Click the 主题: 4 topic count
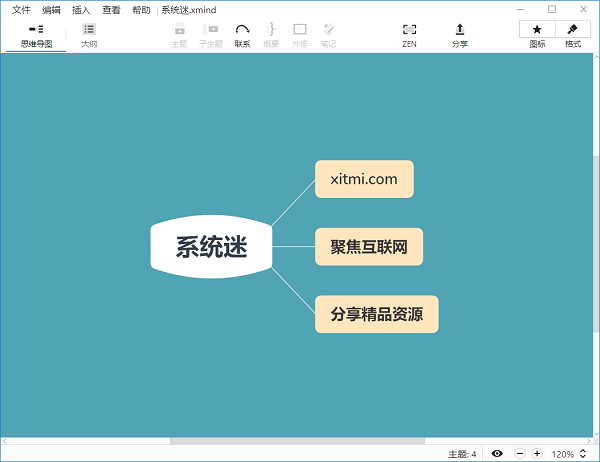The height and width of the screenshot is (462, 600). 462,454
